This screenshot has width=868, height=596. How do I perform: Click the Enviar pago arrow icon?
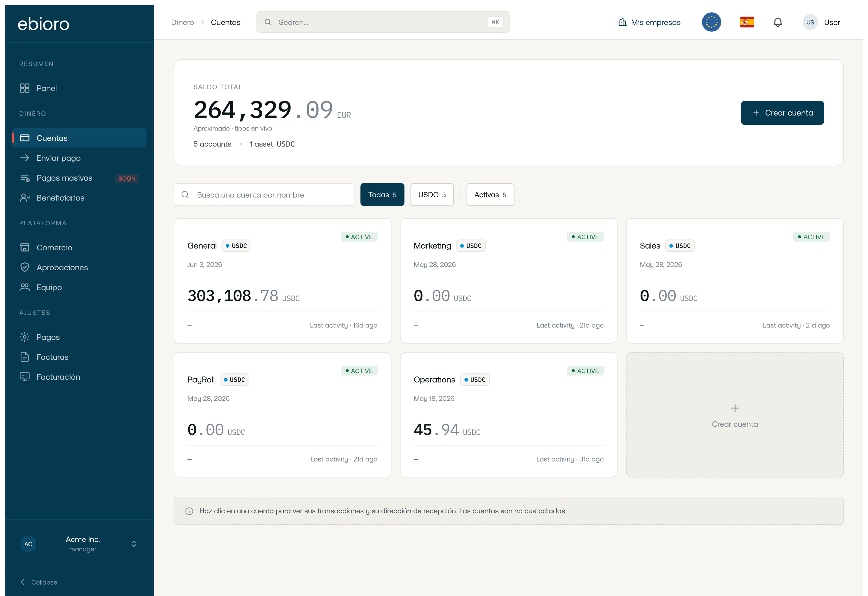(x=25, y=158)
